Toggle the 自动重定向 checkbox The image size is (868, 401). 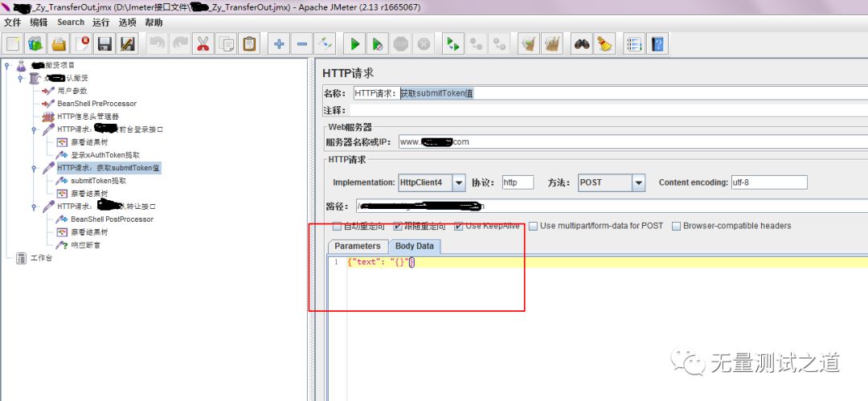337,226
